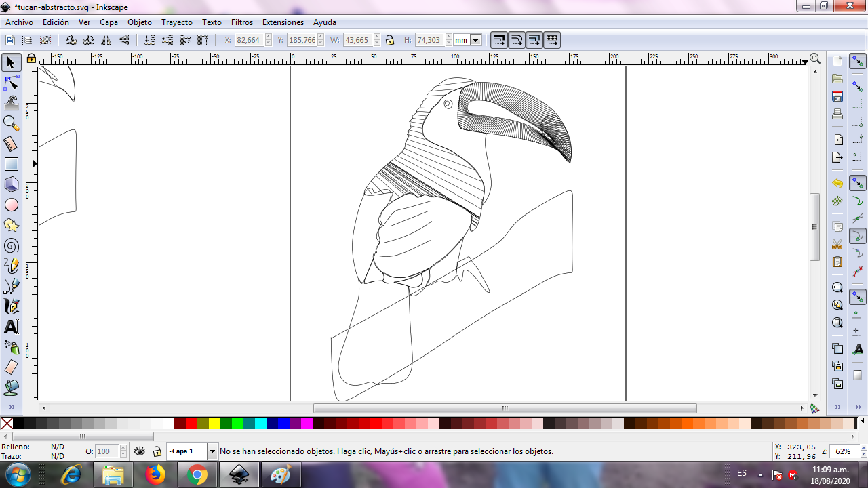Select the Text tool

point(11,327)
